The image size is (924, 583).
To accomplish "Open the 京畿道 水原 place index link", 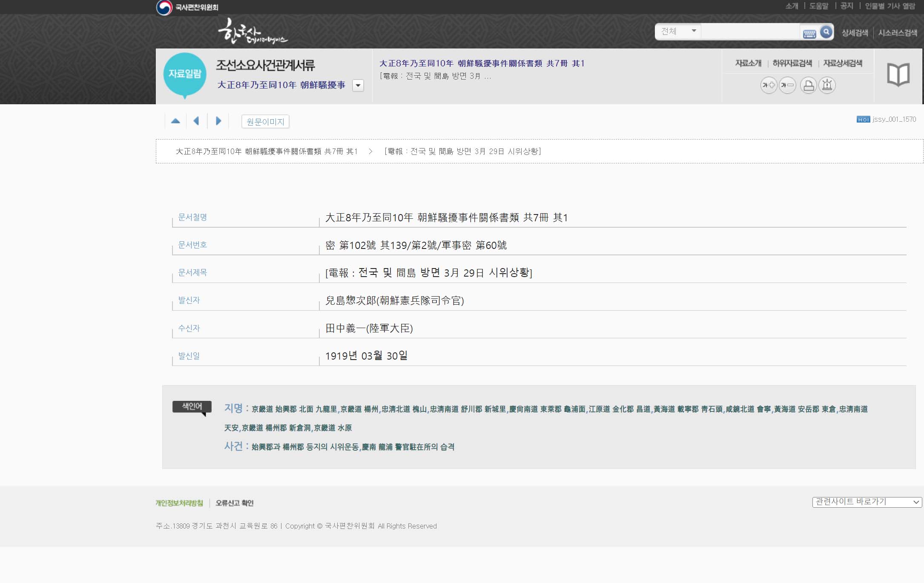I will click(x=333, y=428).
